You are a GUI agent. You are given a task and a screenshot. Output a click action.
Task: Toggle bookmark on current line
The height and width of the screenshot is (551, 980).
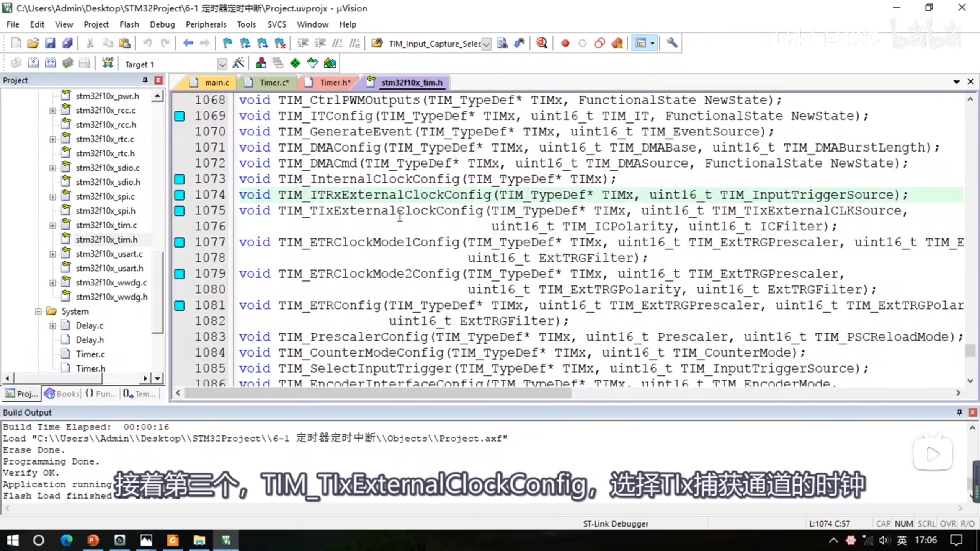pos(227,43)
